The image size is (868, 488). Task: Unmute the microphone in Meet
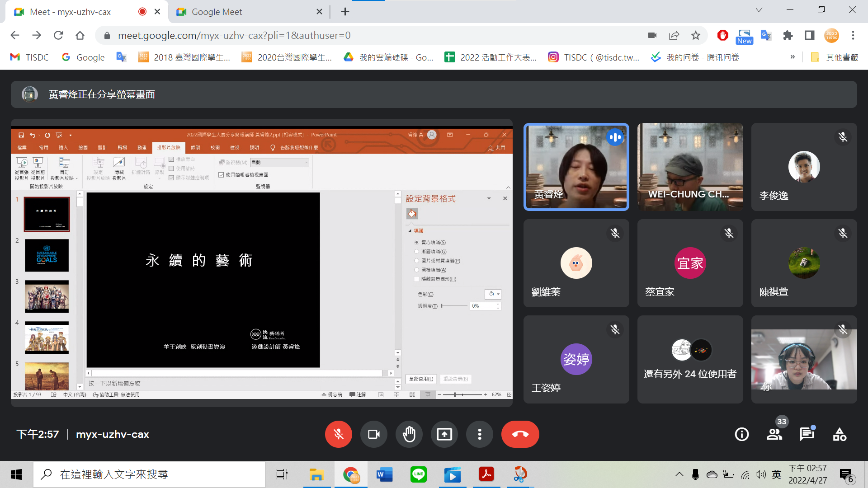pyautogui.click(x=338, y=434)
